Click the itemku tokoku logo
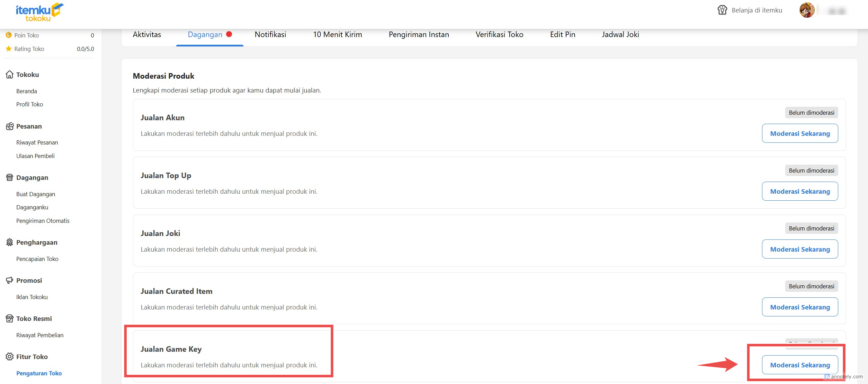Screen dimensions: 868x384 coord(39,12)
